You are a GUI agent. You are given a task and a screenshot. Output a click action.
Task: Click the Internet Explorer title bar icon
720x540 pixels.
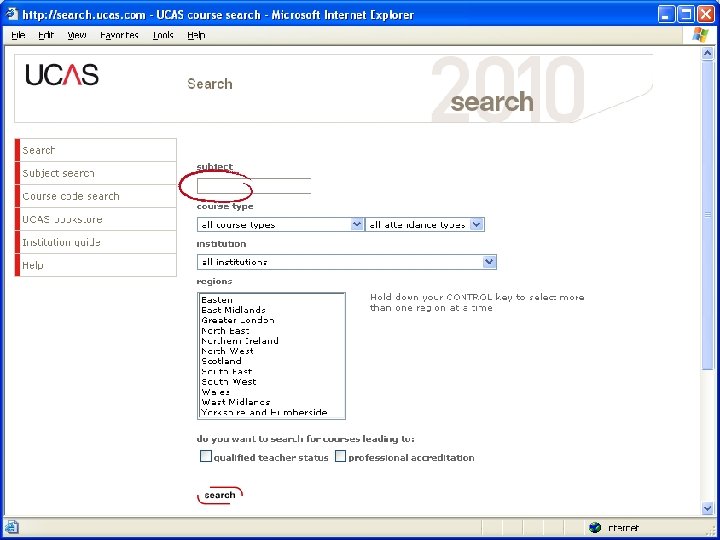coord(11,14)
